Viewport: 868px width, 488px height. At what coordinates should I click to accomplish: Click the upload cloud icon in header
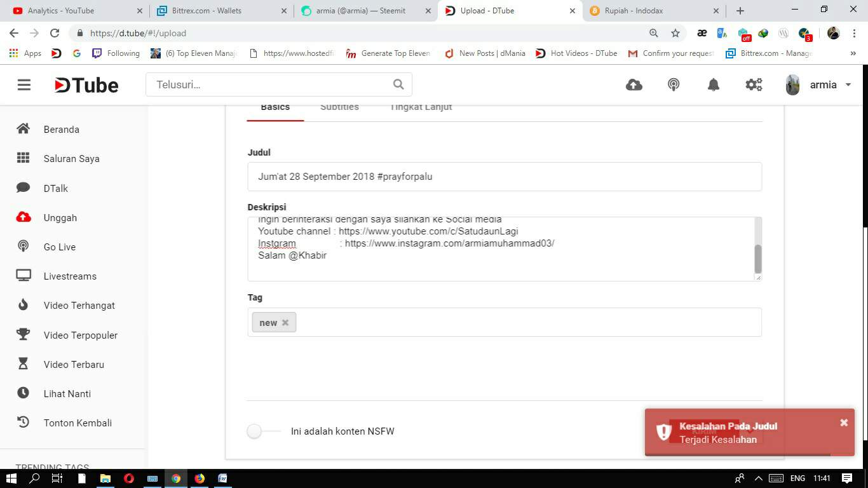tap(634, 85)
